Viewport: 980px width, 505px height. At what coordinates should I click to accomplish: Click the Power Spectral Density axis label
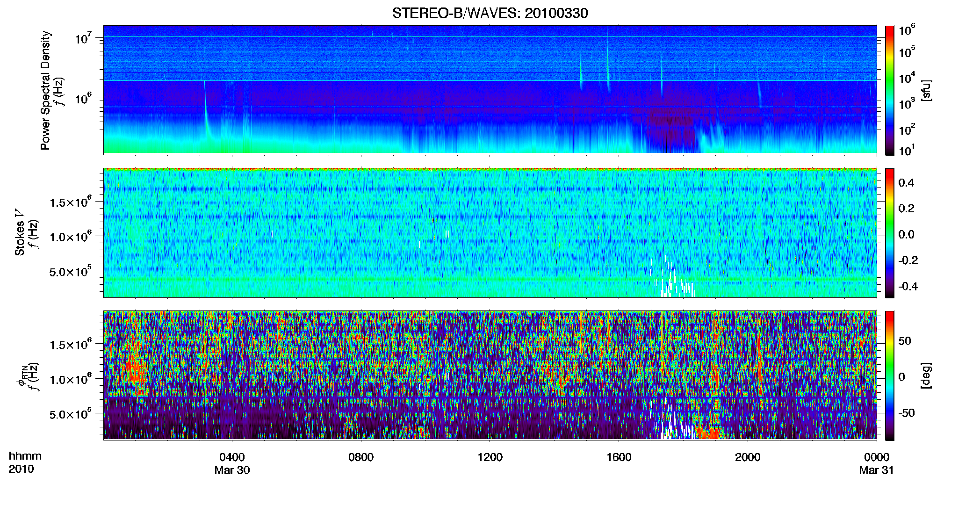pyautogui.click(x=45, y=90)
